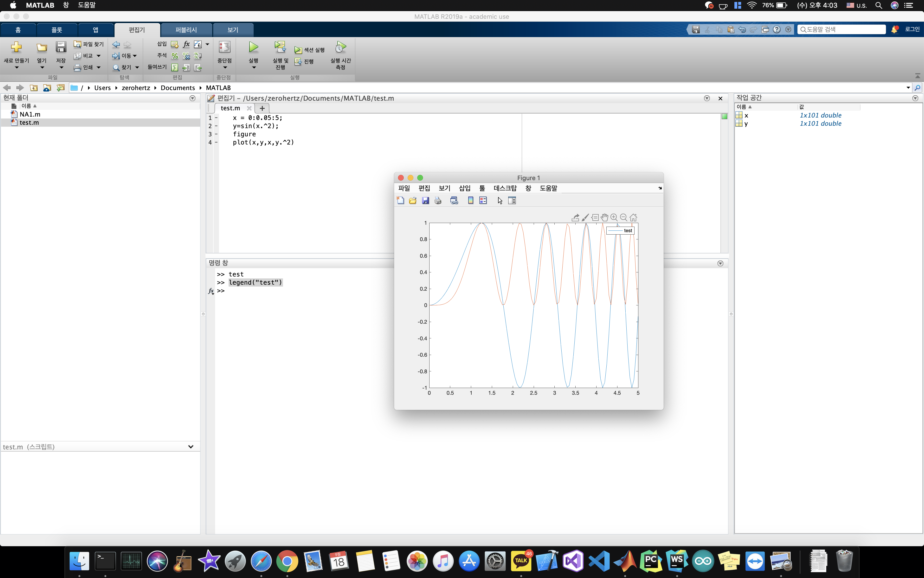Click the Brush data icon on figure
924x578 pixels.
coord(585,217)
